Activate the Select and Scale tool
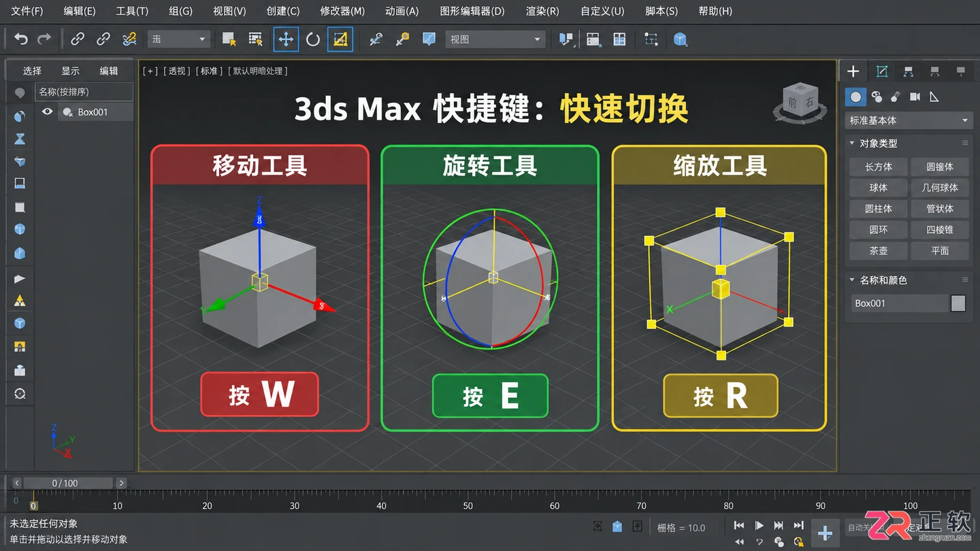This screenshot has height=551, width=980. tap(340, 39)
